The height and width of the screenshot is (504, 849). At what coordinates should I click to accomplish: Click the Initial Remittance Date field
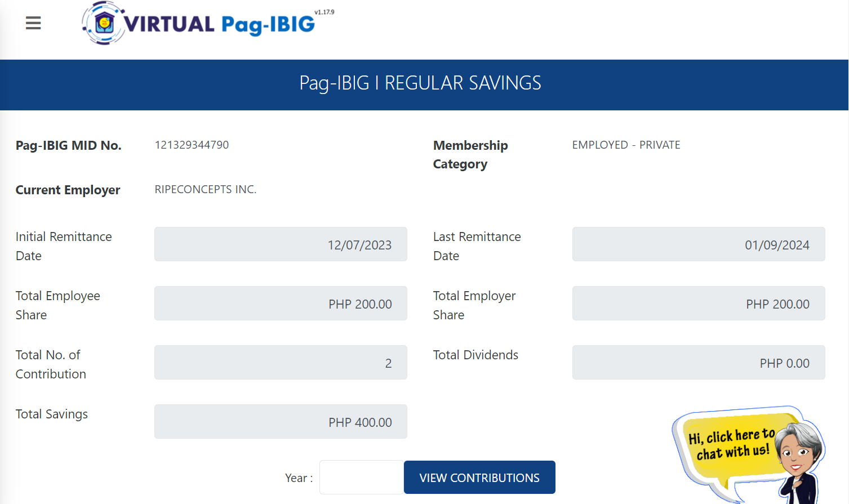click(x=281, y=244)
